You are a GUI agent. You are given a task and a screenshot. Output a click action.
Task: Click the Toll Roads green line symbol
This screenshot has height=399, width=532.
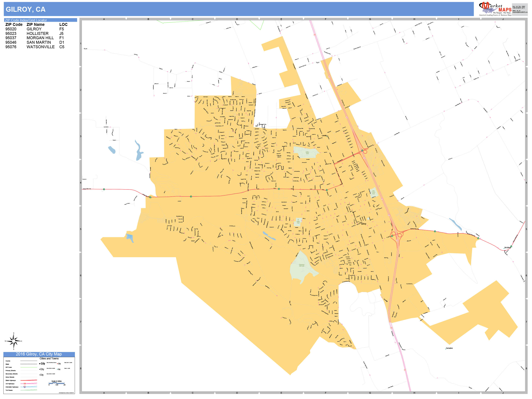29,390
